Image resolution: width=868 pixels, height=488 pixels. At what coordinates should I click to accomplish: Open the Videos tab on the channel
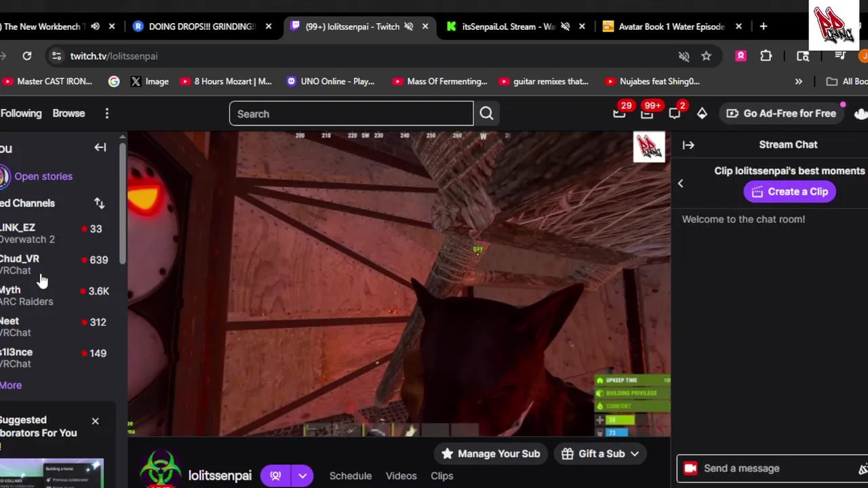click(401, 476)
